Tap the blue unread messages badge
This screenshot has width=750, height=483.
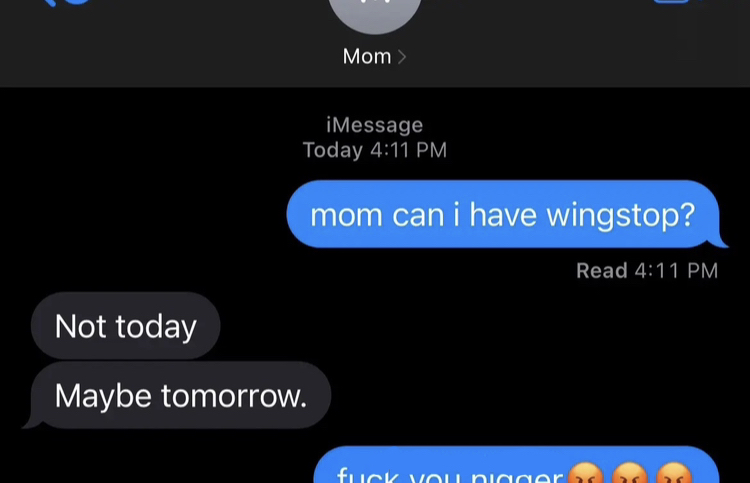(x=77, y=1)
